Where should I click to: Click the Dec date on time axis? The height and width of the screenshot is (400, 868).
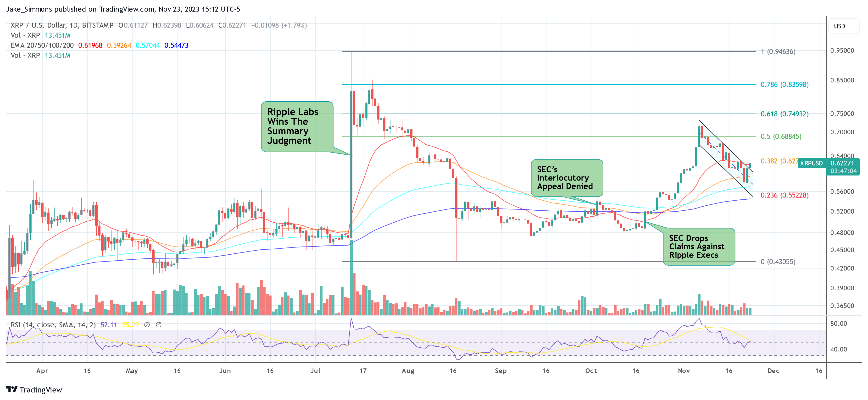(773, 371)
